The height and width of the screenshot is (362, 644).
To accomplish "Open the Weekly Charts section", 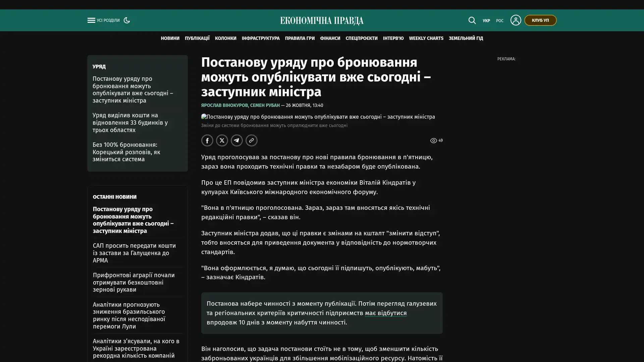I will [x=426, y=39].
